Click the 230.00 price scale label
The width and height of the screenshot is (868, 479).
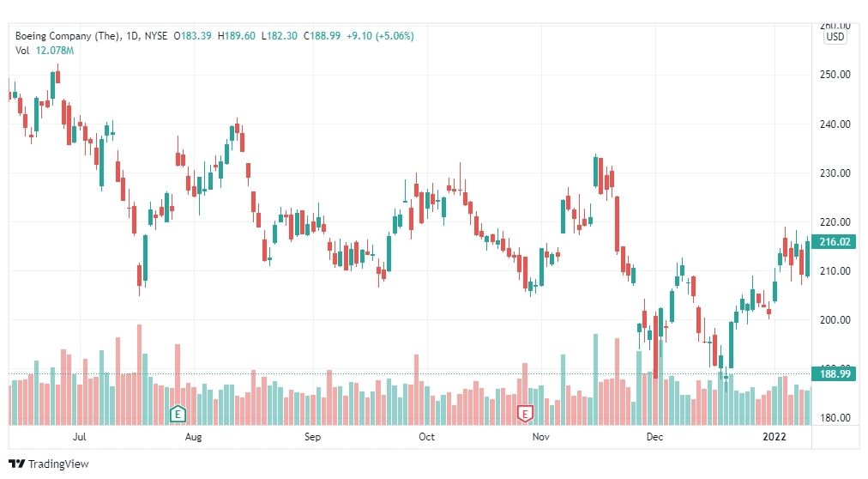point(835,173)
